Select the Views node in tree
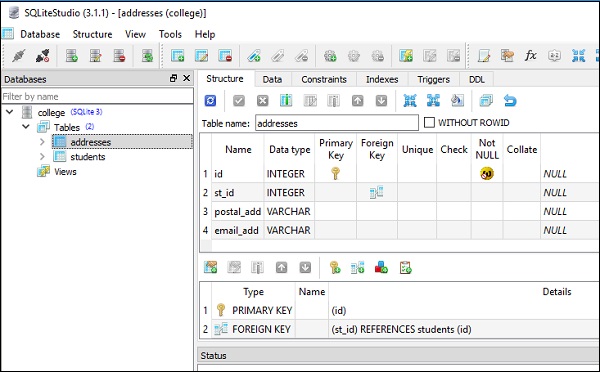Image resolution: width=600 pixels, height=372 pixels. pyautogui.click(x=65, y=171)
